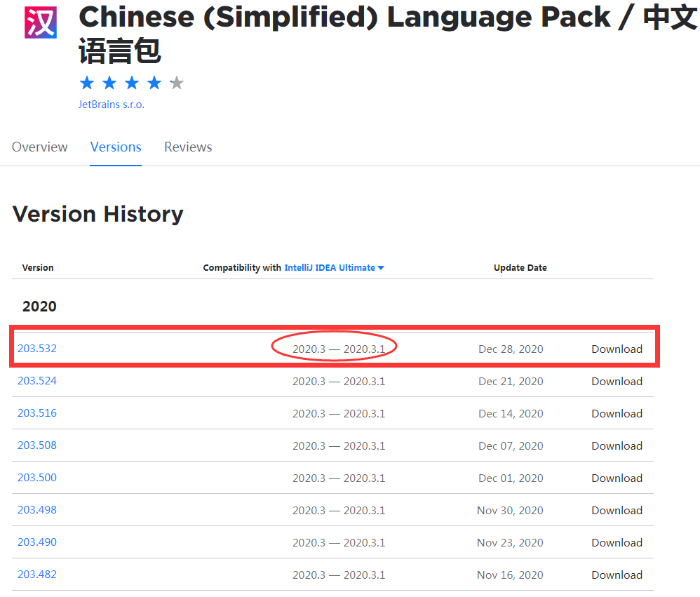Viewport: 700px width, 597px height.
Task: Click the Dec 14, 2020 update date
Action: (x=511, y=413)
